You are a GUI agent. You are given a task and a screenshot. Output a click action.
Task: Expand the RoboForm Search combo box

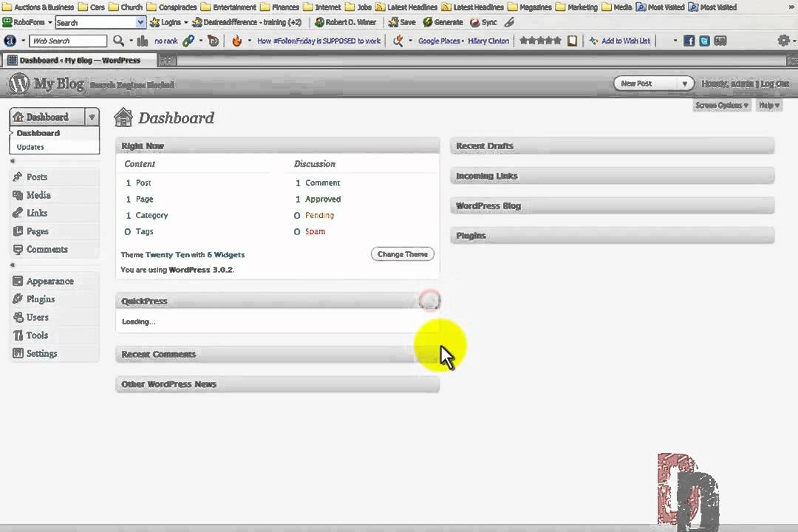(x=140, y=22)
